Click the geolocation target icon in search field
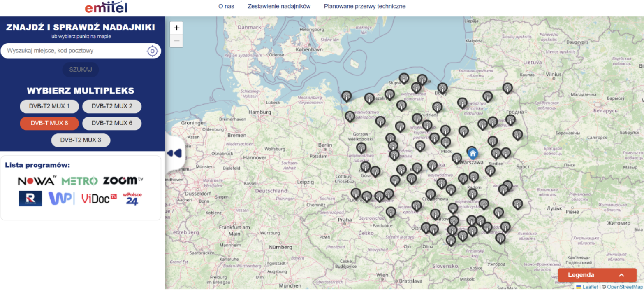This screenshot has height=290, width=644. [152, 51]
